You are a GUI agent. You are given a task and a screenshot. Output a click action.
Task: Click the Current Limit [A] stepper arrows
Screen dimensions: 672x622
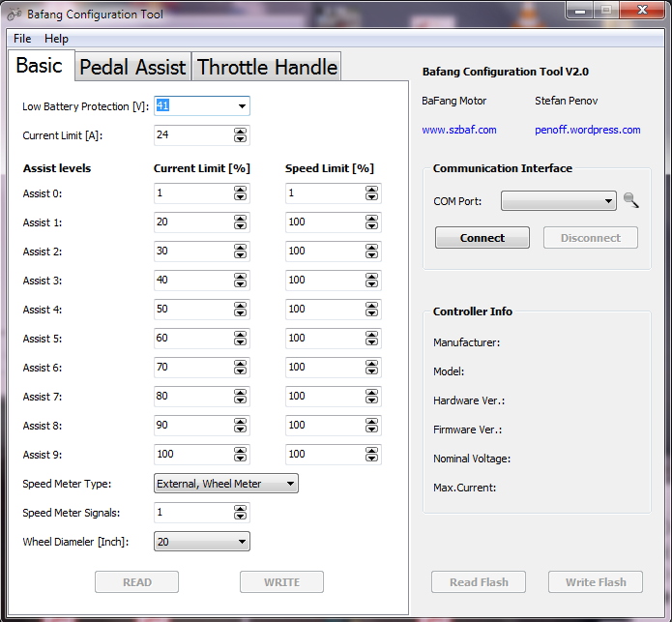pos(240,135)
